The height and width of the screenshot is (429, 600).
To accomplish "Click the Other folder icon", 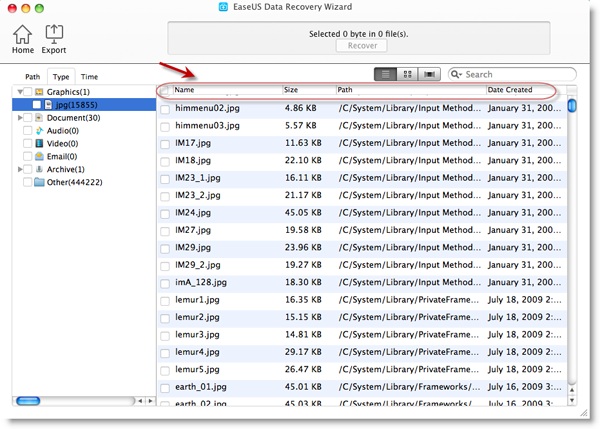I will click(x=39, y=182).
